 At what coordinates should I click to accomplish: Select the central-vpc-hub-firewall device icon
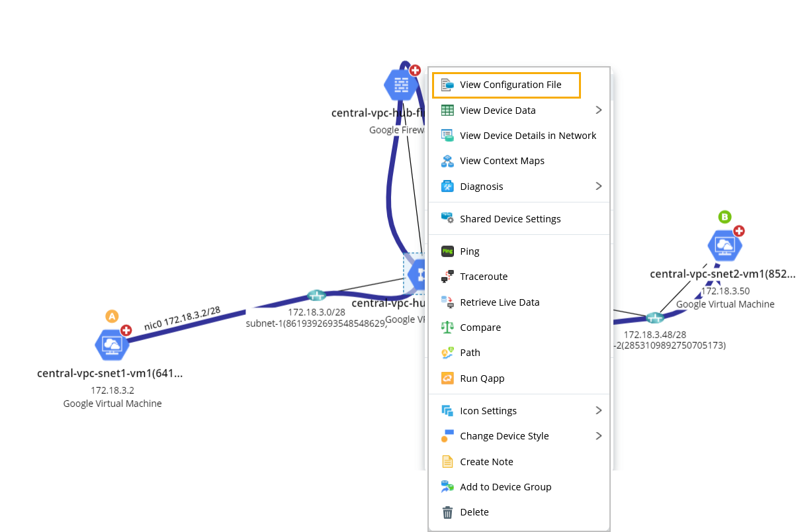(x=401, y=84)
